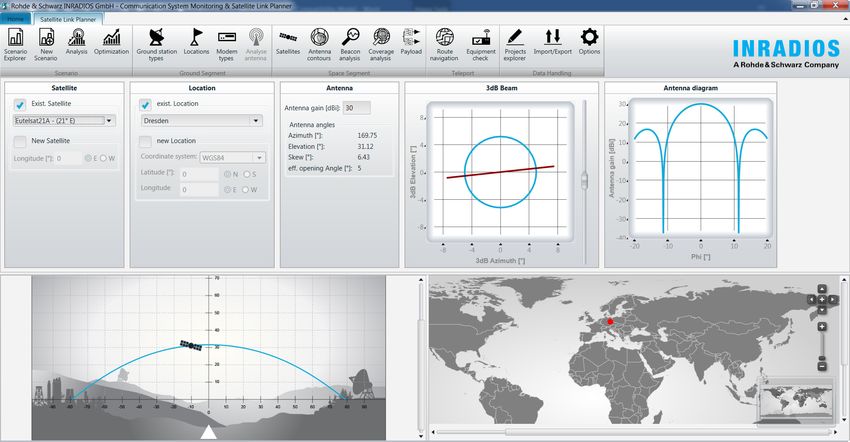Launch the Optimization tool
The image size is (850, 442).
pyautogui.click(x=111, y=42)
